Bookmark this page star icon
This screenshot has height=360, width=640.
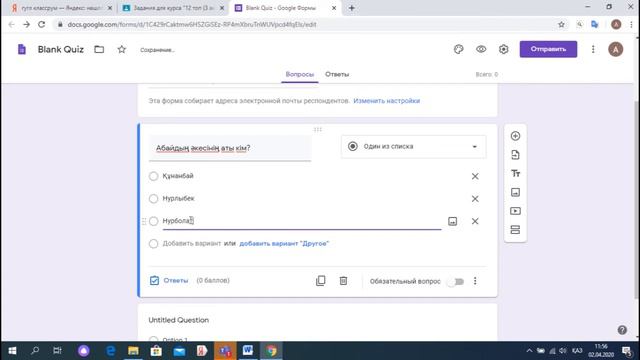(x=561, y=24)
